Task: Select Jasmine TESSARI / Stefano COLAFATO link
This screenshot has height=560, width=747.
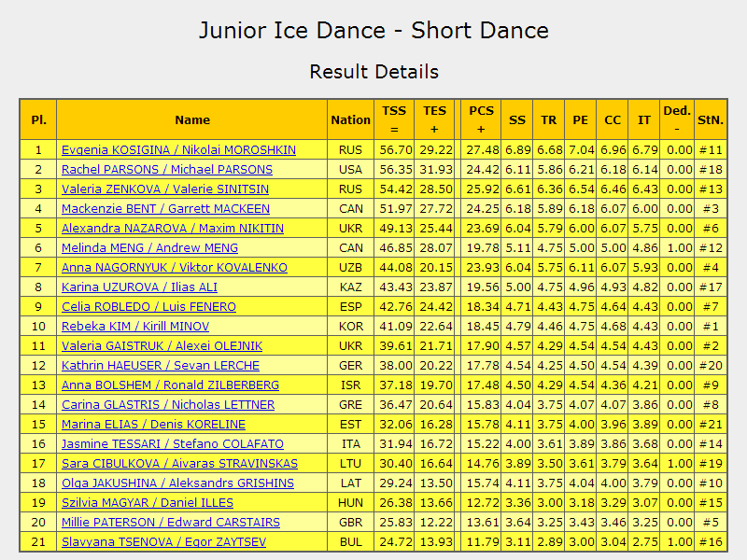Action: pos(173,443)
